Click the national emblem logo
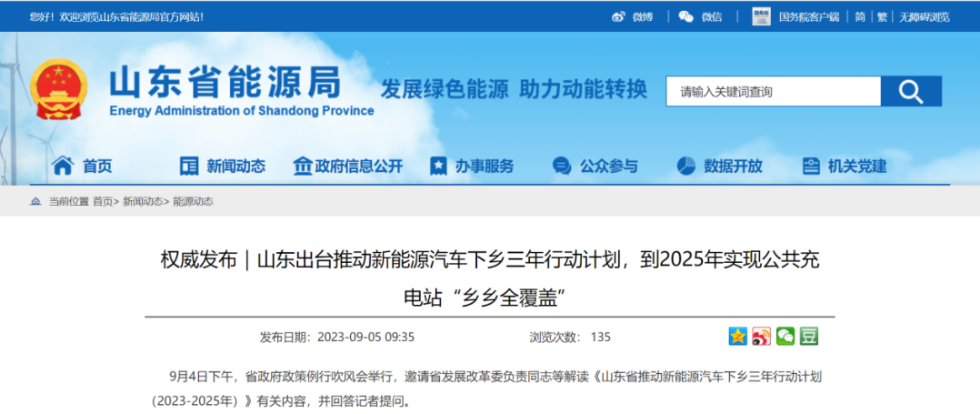This screenshot has width=980, height=414. click(58, 91)
